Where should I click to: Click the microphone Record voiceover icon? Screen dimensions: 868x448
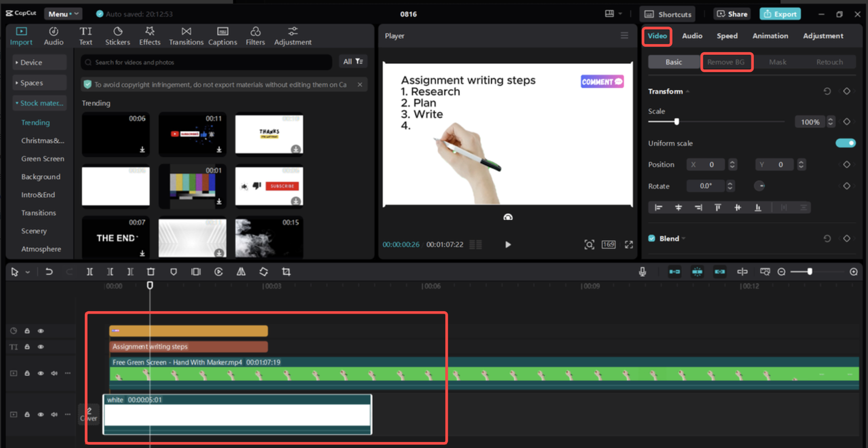[642, 272]
